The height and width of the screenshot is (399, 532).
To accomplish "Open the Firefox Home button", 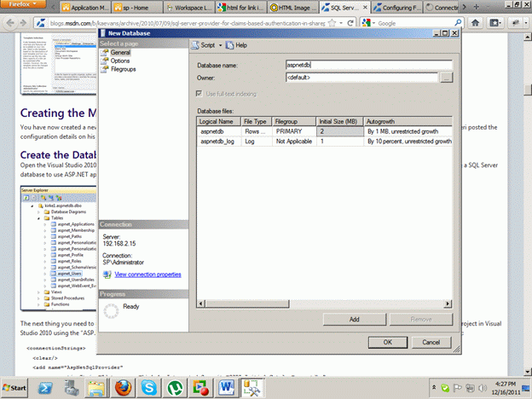I will (x=476, y=23).
